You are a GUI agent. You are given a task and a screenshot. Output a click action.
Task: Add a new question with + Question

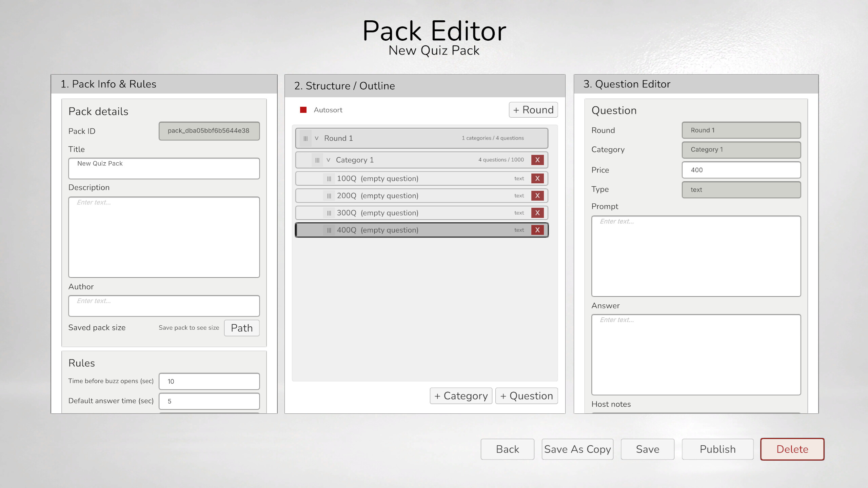pos(527,396)
